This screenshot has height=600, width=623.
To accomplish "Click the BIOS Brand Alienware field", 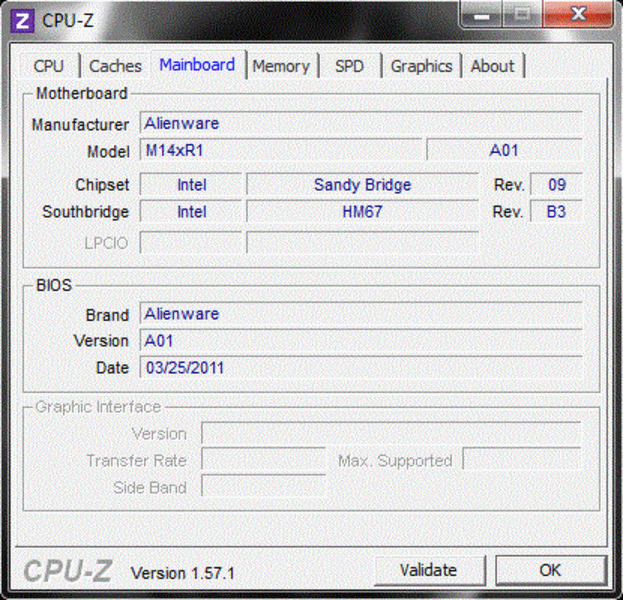I will tap(361, 314).
